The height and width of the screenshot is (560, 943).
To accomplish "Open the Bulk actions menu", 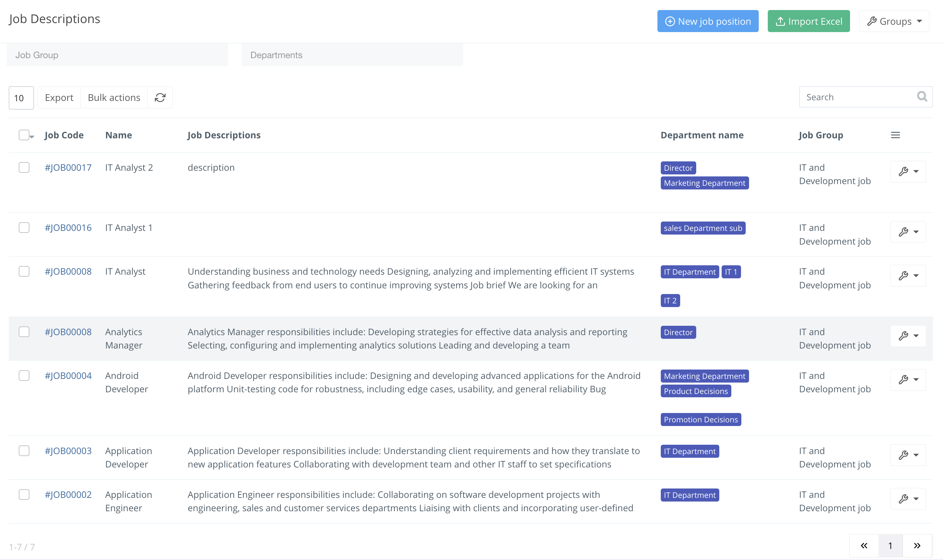I will (114, 98).
